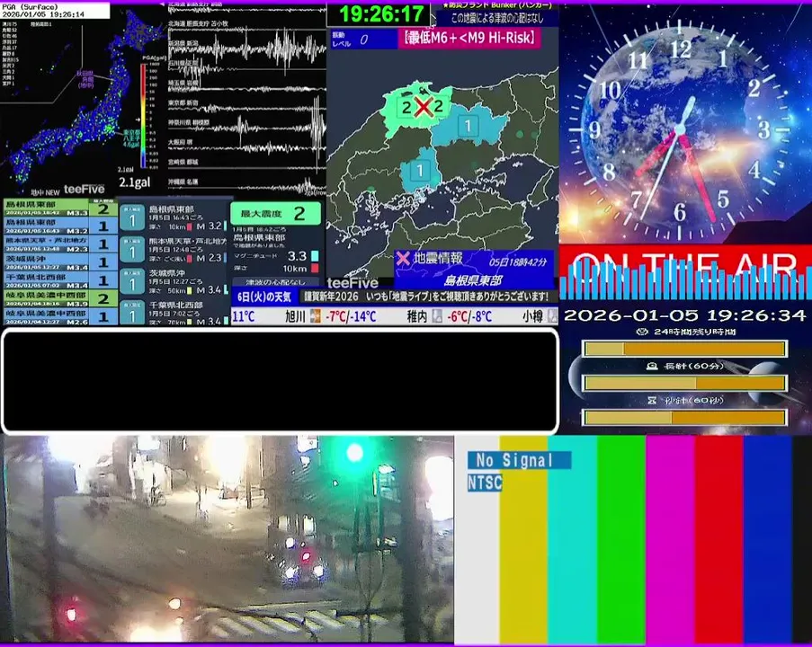Click the 長針(60分) progress bar
812x647 pixels.
pyautogui.click(x=684, y=383)
